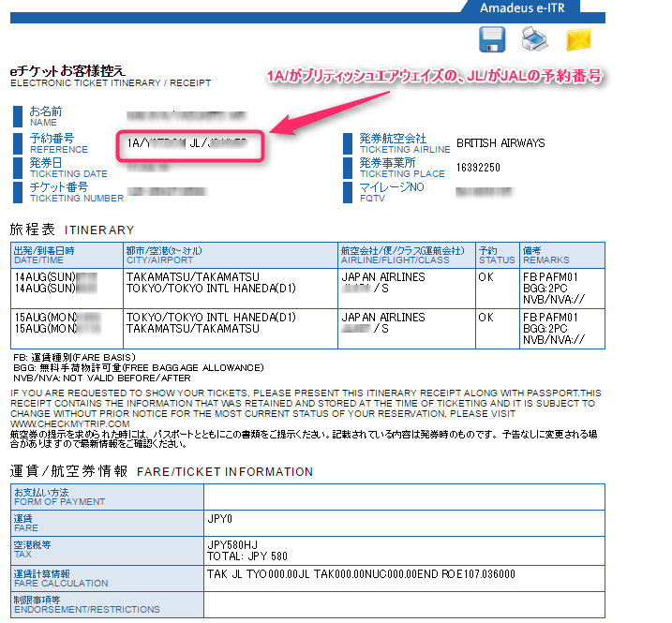Click OK status in the 14AUG row

click(485, 277)
